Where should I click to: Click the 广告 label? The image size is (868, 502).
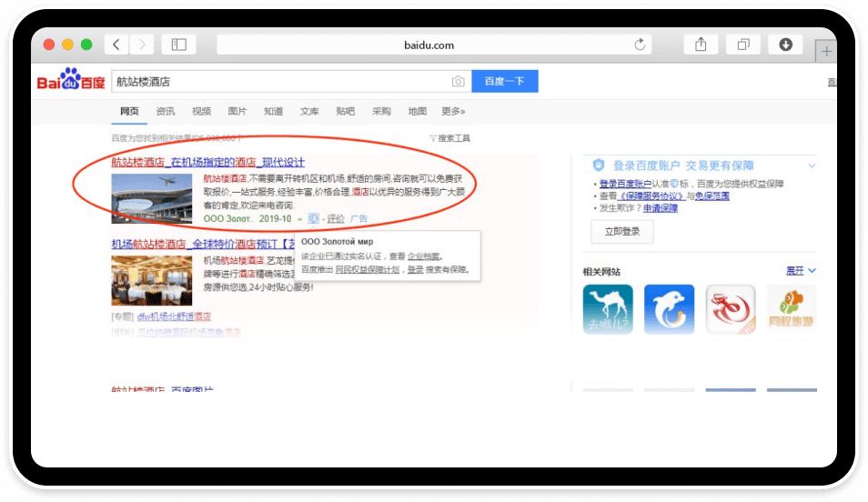click(358, 218)
